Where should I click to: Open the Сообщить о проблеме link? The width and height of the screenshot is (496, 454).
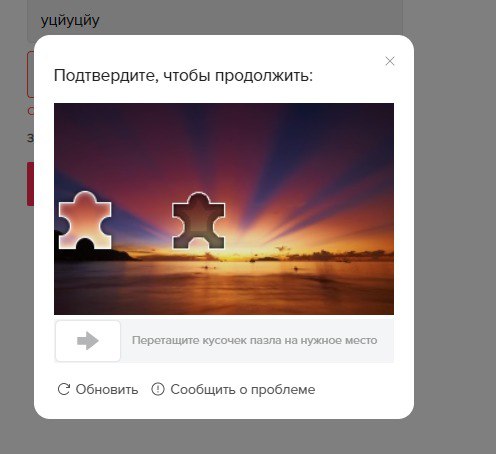point(243,389)
